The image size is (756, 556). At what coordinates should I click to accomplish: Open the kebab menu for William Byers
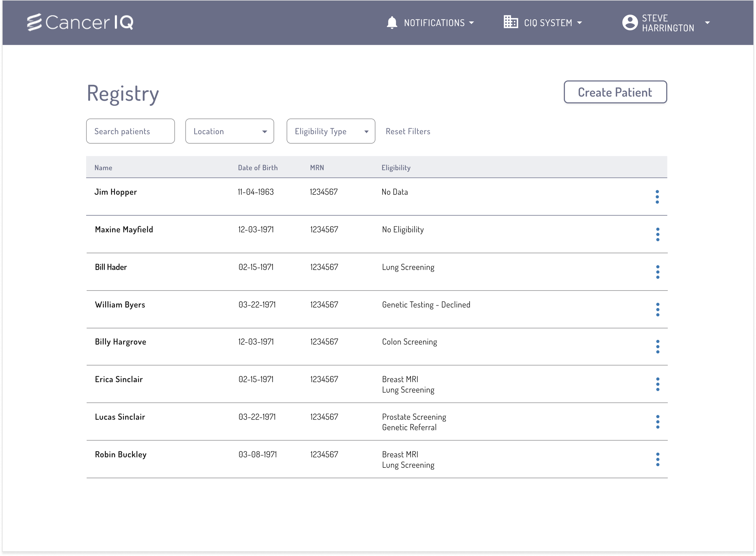[x=657, y=309]
